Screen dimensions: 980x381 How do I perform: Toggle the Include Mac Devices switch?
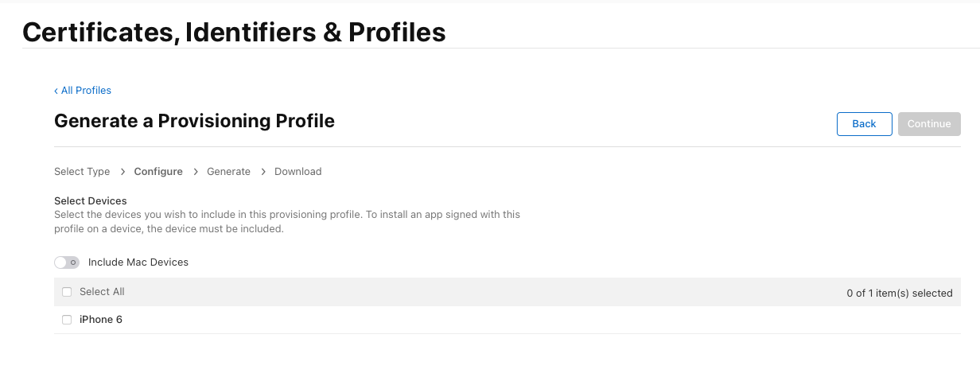click(67, 262)
